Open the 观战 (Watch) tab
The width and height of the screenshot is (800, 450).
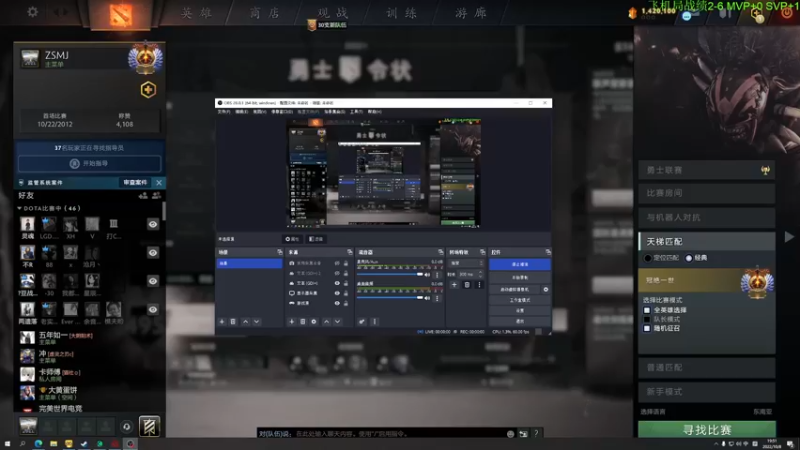[x=333, y=13]
